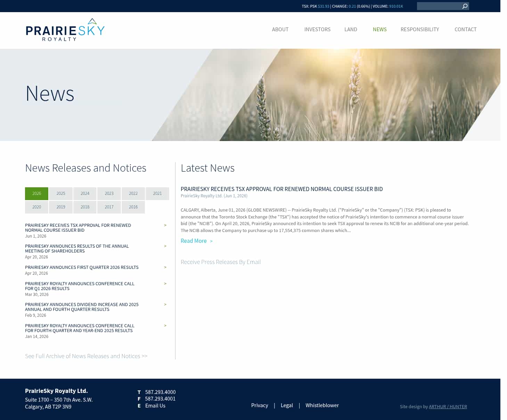This screenshot has width=507, height=420.
Task: Click arrow beside annual meeting results release
Action: point(165,246)
